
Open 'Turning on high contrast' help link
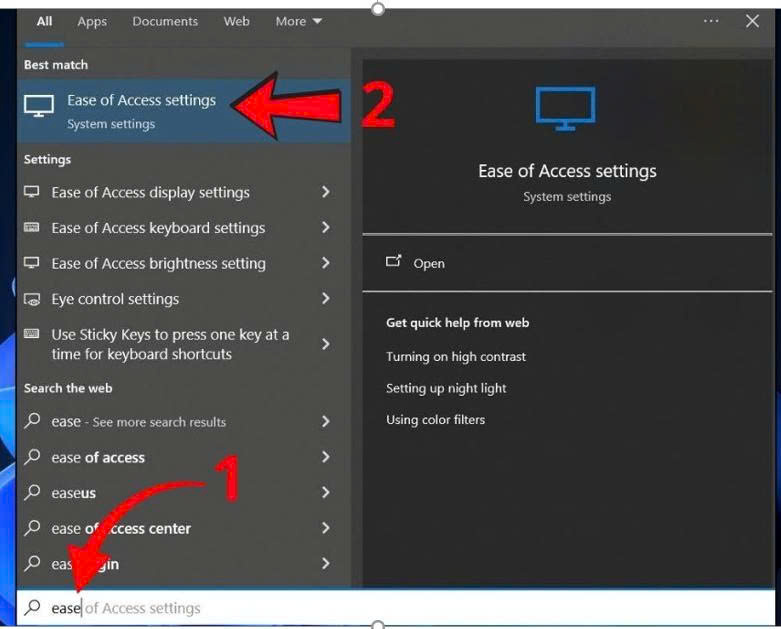[455, 357]
